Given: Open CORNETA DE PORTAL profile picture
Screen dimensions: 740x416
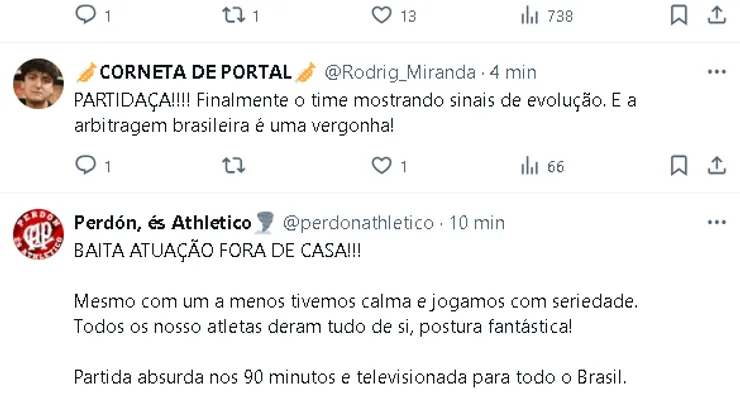Looking at the screenshot, I should [38, 84].
